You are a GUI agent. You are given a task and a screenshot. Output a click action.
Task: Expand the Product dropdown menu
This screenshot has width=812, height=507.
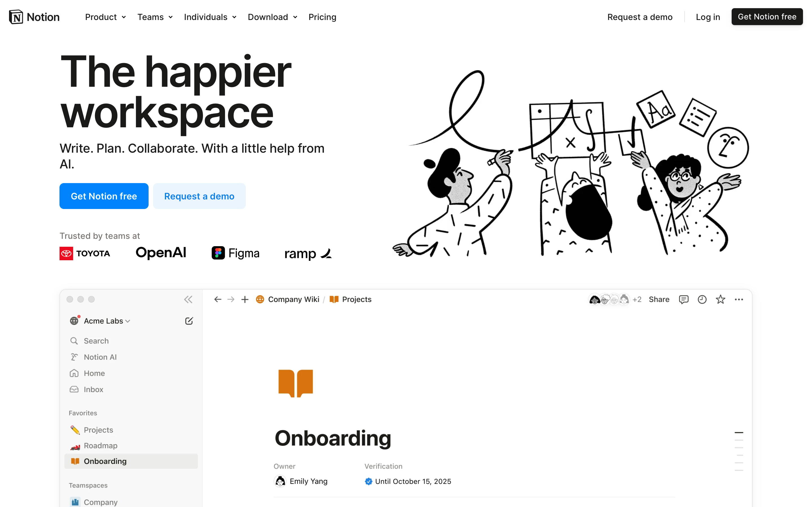[105, 17]
